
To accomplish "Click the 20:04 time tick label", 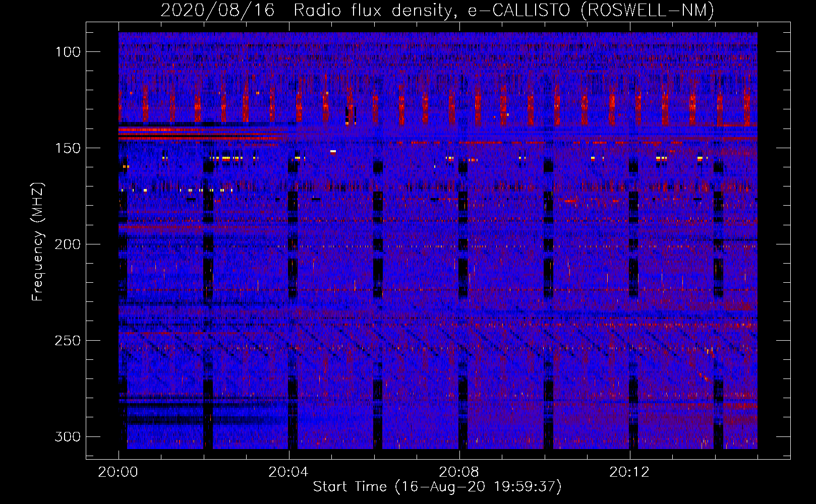I will tap(288, 472).
